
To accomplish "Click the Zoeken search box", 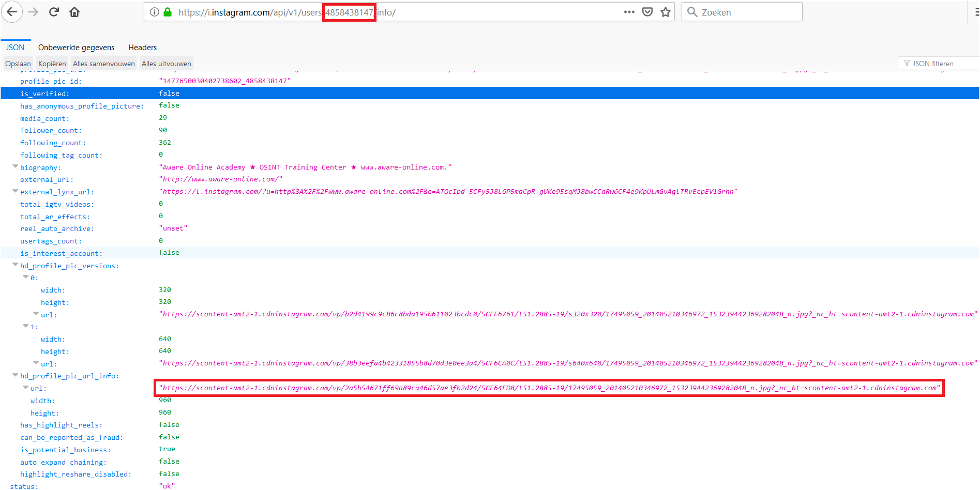I will point(747,12).
